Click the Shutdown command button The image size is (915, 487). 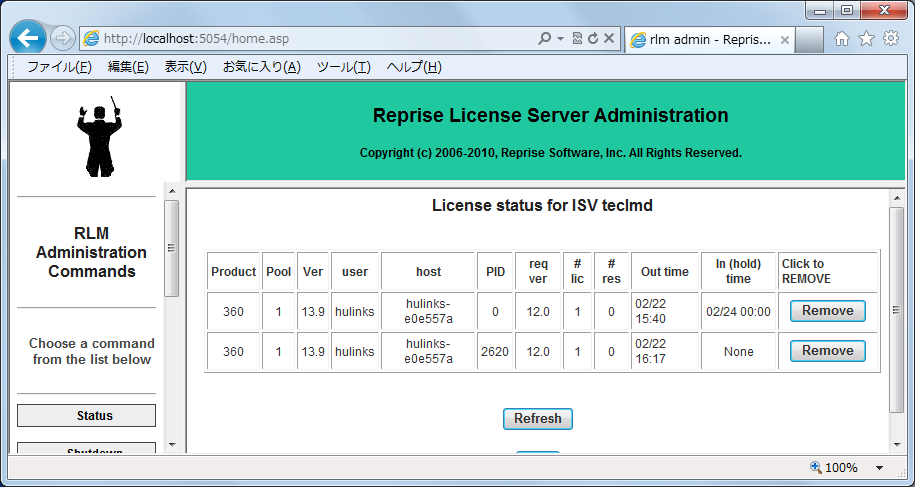(x=86, y=449)
